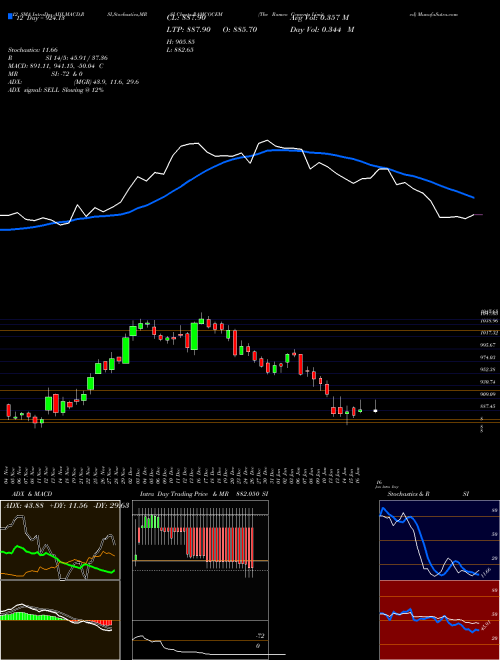Select the day high 'H: 905.85'
The image size is (500, 660).
[x=183, y=42]
